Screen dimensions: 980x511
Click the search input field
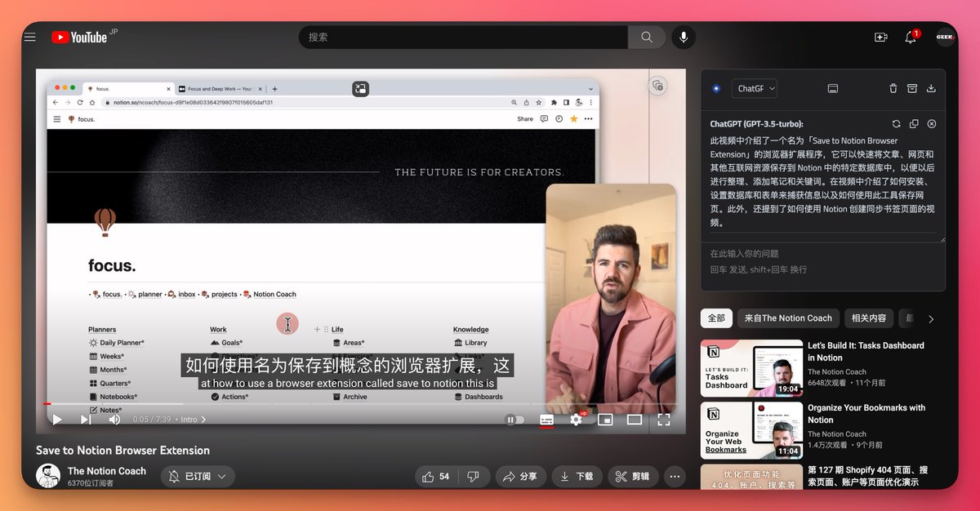coord(463,37)
